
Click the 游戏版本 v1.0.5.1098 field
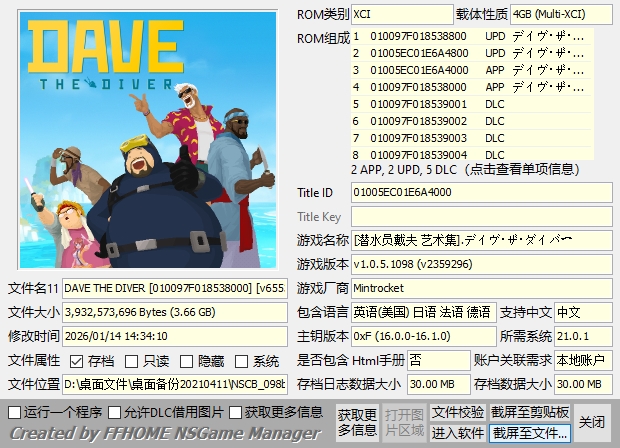click(x=481, y=264)
